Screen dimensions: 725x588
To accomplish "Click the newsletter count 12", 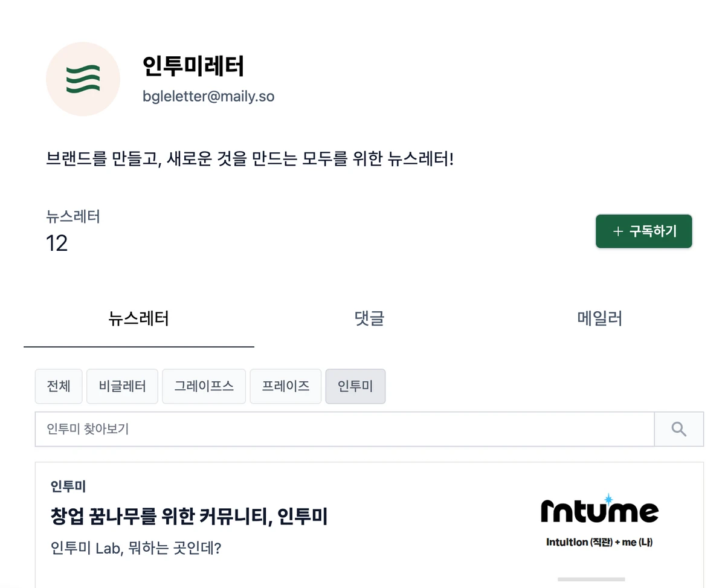I will [x=57, y=244].
